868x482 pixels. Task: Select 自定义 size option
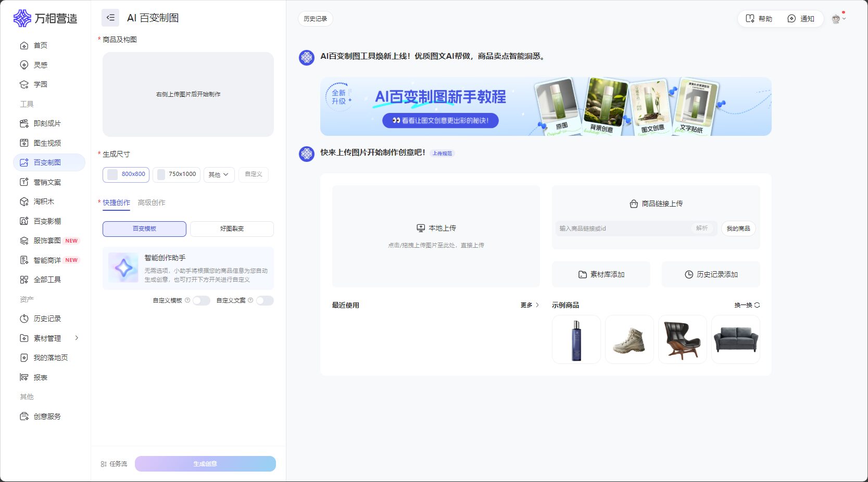pyautogui.click(x=254, y=175)
